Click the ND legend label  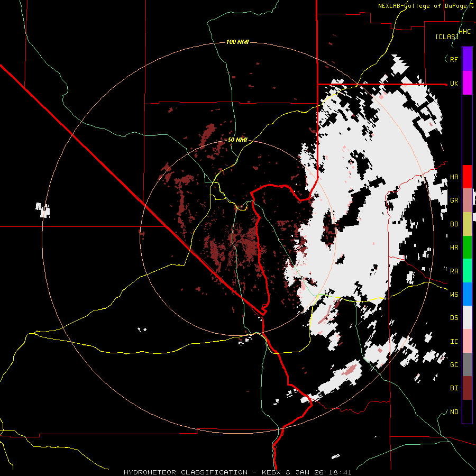[x=454, y=412]
